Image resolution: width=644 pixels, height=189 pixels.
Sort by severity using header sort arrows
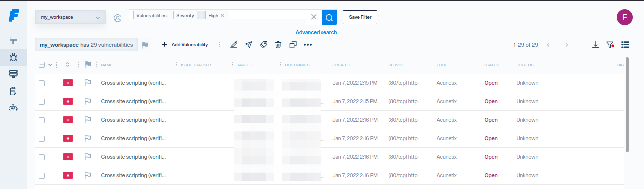coord(68,65)
